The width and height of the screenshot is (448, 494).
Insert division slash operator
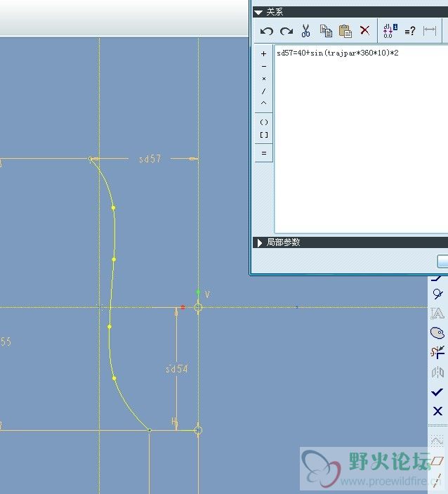tap(263, 91)
